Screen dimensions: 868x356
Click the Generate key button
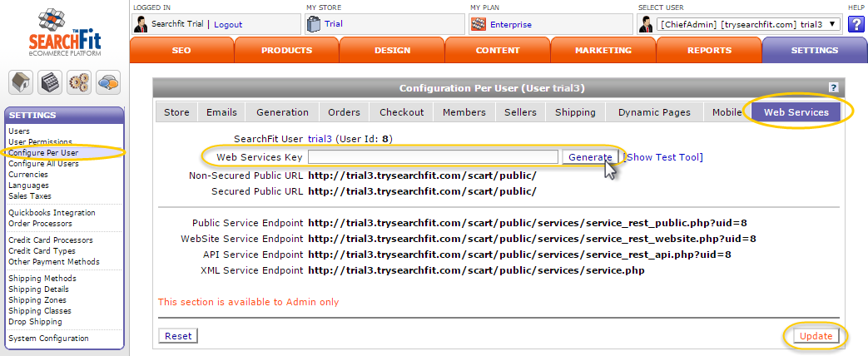(x=590, y=157)
